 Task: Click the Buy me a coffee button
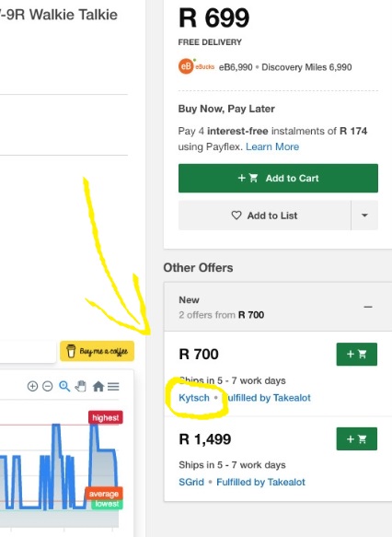[x=98, y=351]
